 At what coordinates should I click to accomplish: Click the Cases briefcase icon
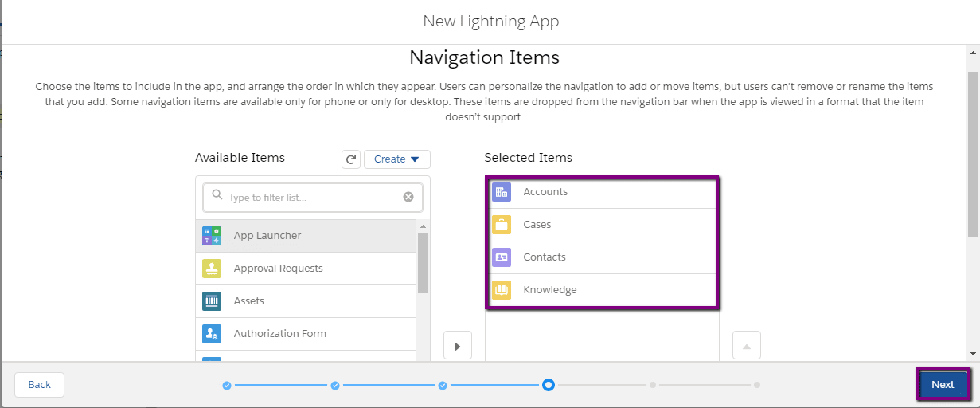point(502,225)
